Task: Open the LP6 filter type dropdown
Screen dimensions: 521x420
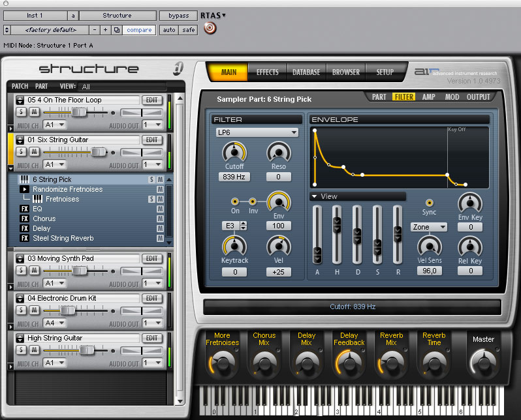Action: (257, 132)
